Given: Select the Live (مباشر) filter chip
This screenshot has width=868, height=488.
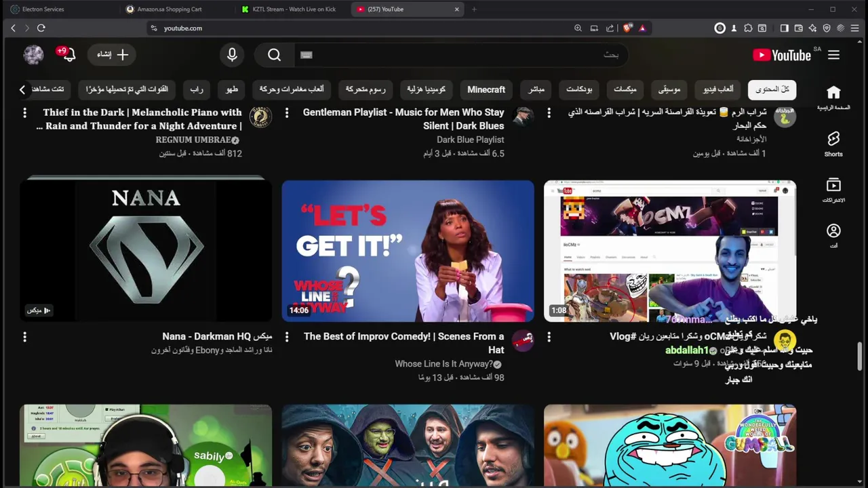Looking at the screenshot, I should [536, 89].
